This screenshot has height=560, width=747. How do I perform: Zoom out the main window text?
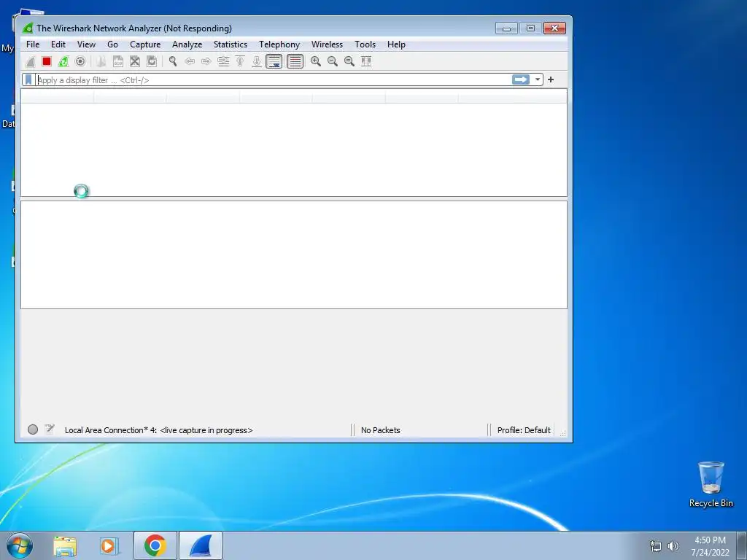333,61
